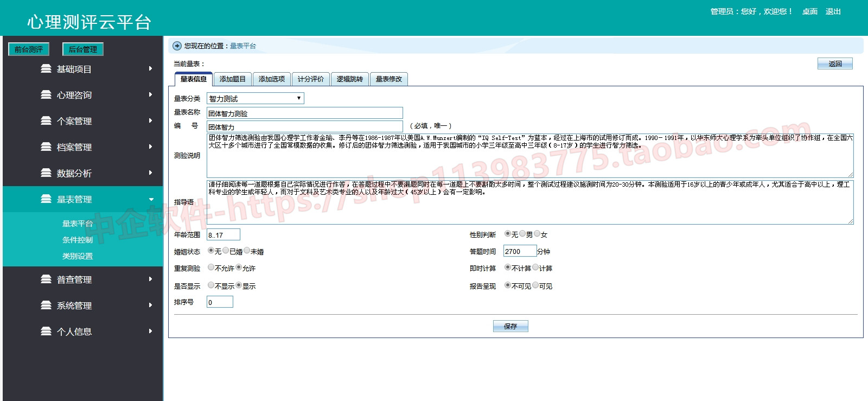Click the stack icon beside 基础项目
Image resolution: width=868 pixels, height=401 pixels.
click(46, 69)
